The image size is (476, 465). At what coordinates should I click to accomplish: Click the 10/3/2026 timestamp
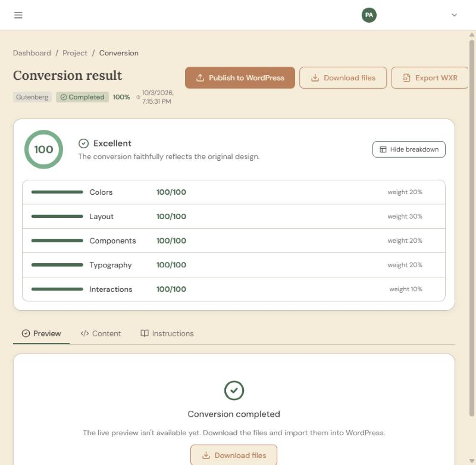pos(158,97)
